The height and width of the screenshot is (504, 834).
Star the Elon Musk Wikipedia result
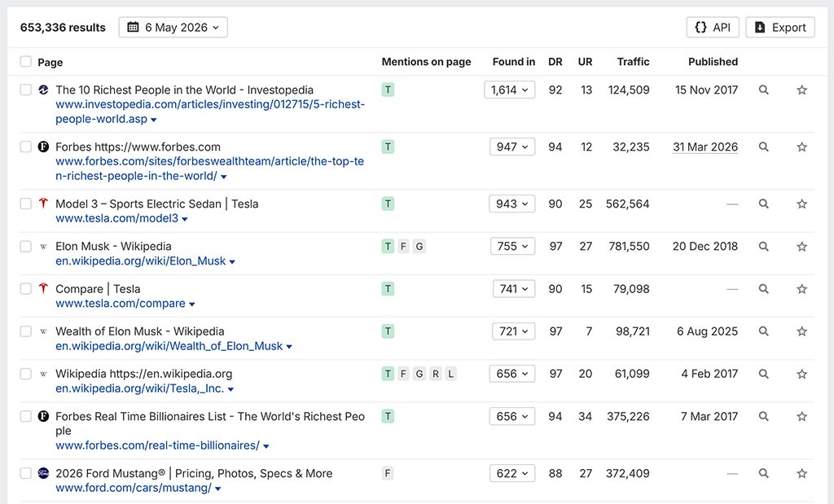coord(801,246)
